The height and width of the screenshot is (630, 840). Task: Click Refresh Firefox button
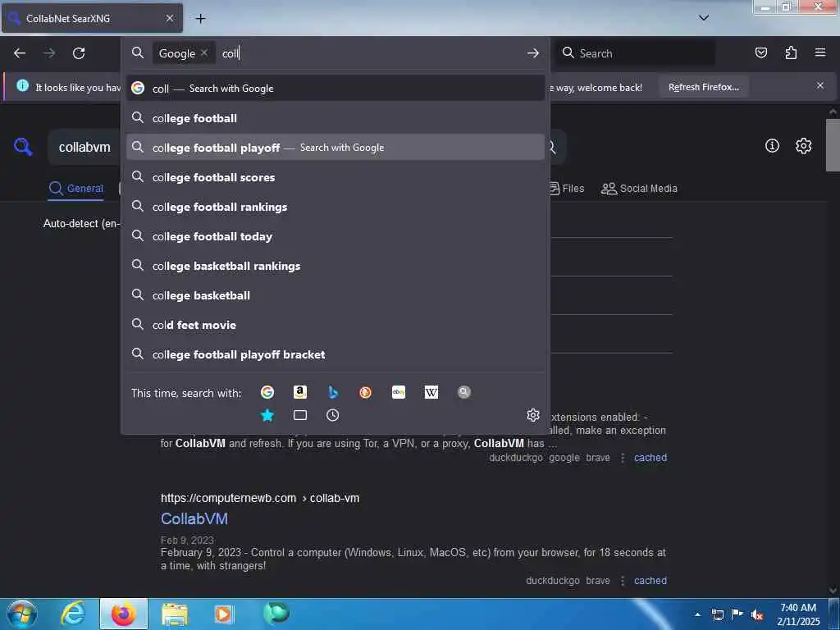click(x=703, y=87)
